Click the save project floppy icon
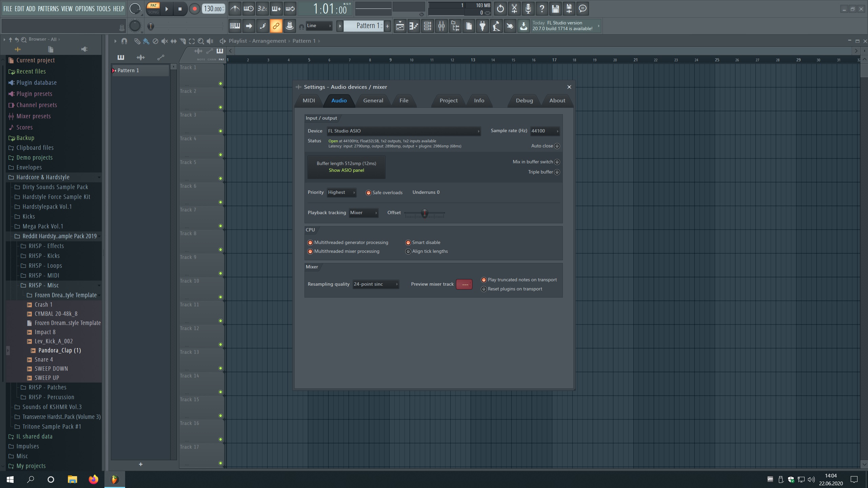The image size is (868, 488). (x=555, y=9)
